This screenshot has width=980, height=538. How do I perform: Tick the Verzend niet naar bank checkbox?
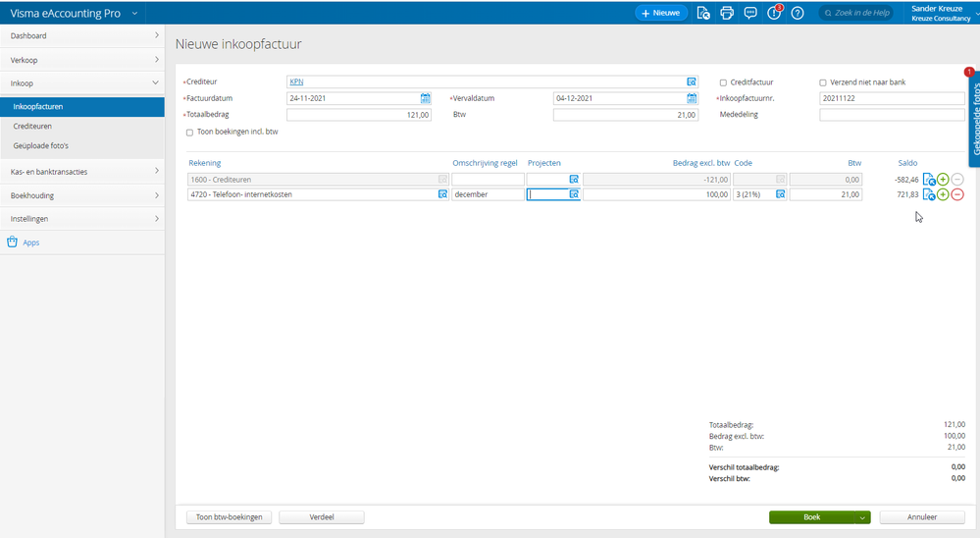(x=823, y=82)
